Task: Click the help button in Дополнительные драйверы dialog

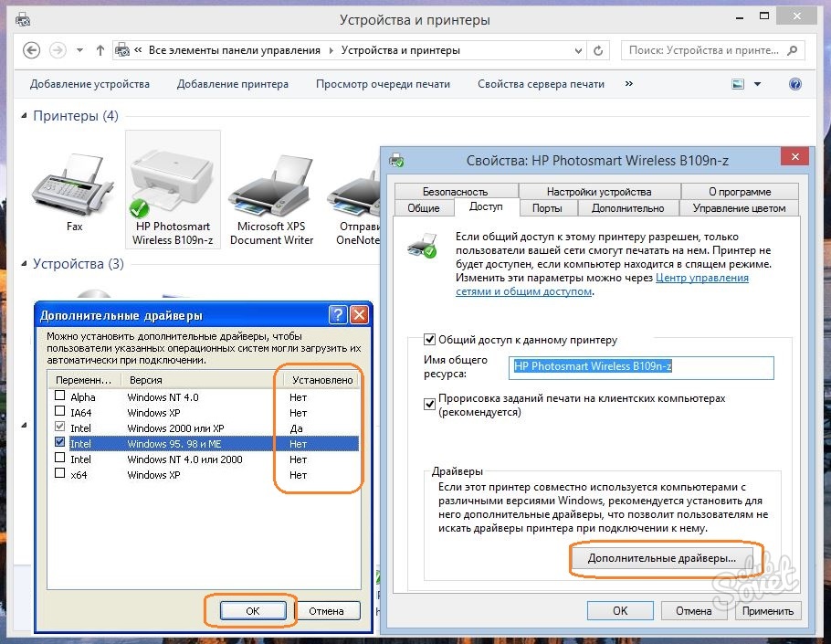Action: pos(339,315)
